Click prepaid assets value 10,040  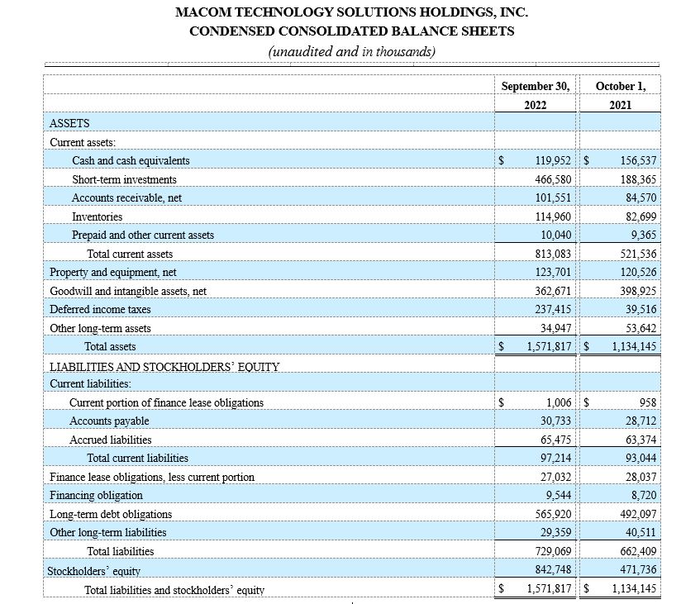(556, 235)
